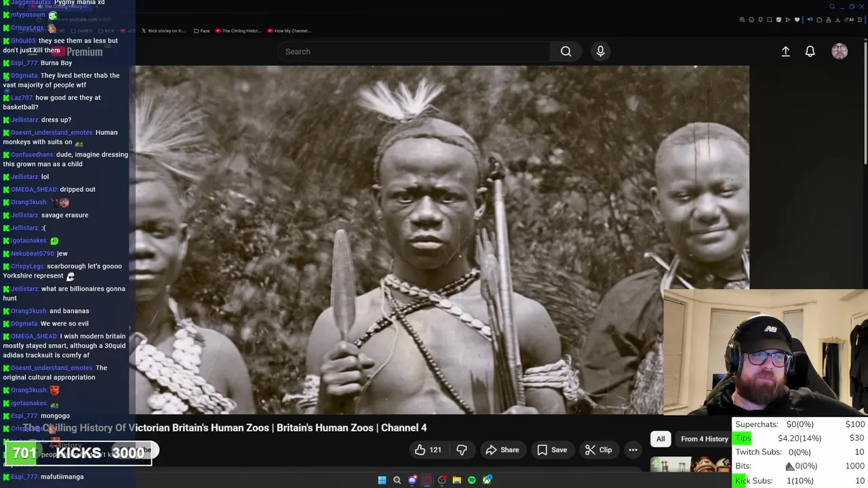Mute the tab via speaker icon
Screen dimensions: 868x488
click(810, 20)
